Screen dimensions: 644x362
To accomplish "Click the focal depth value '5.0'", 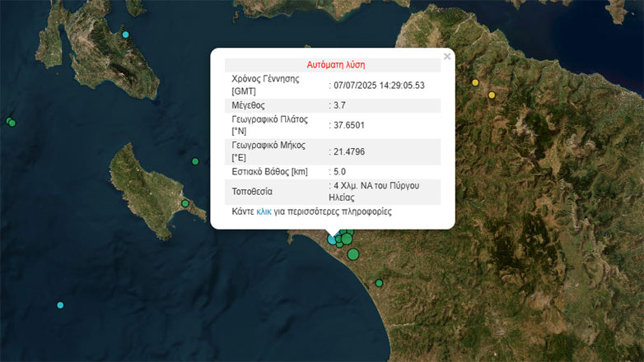I will click(x=339, y=172).
